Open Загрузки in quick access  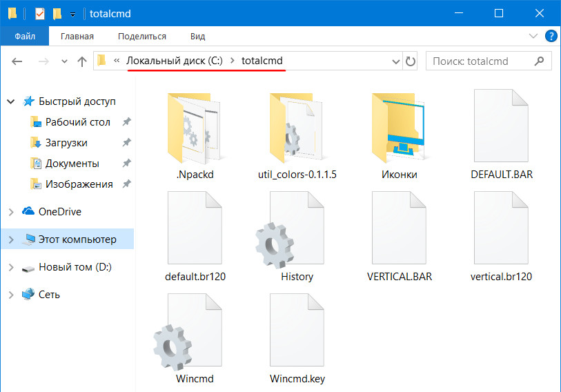(66, 143)
